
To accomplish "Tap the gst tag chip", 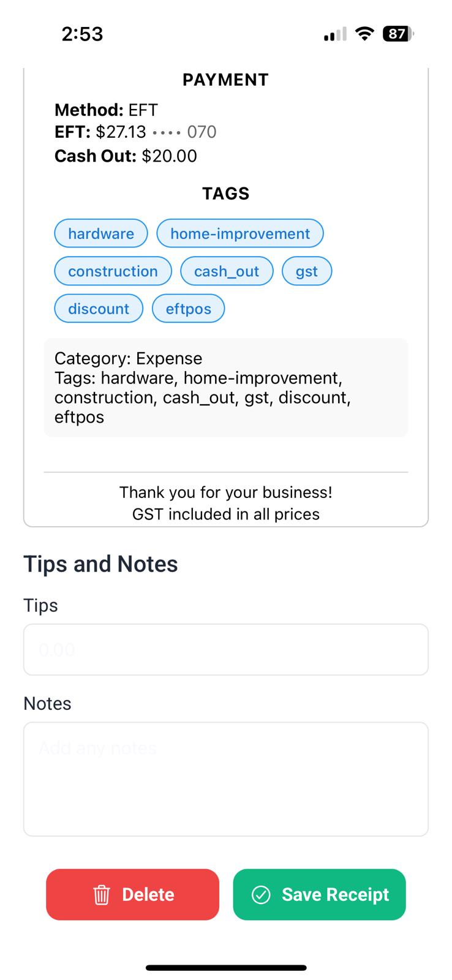I will [x=307, y=271].
